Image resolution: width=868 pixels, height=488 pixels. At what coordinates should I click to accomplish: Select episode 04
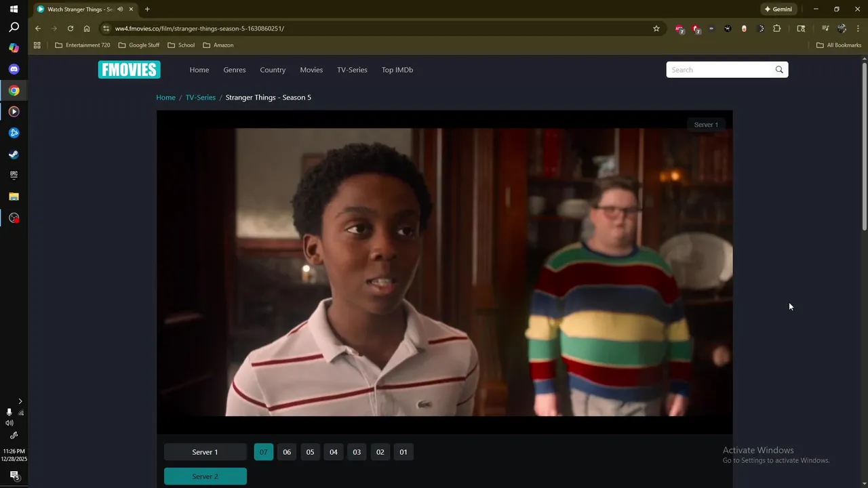[334, 452]
